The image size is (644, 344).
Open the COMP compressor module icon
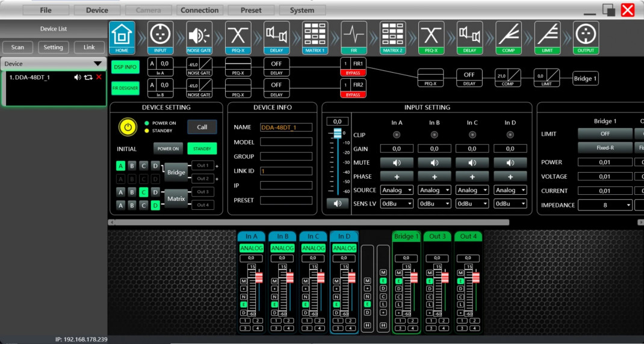[x=508, y=34]
